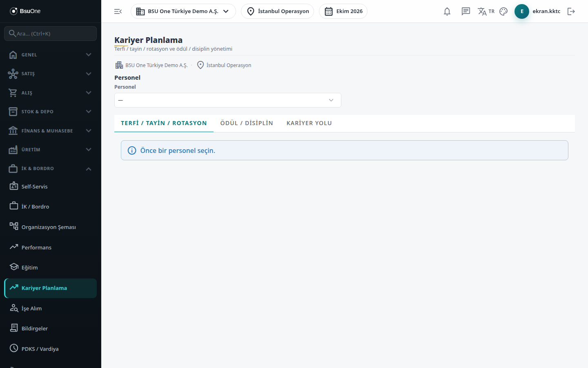588x368 pixels.
Task: Expand the SATIŞ menu group
Action: 51,74
